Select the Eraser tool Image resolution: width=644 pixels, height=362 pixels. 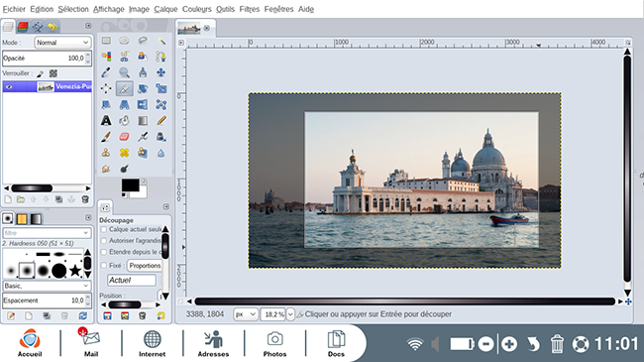point(124,137)
